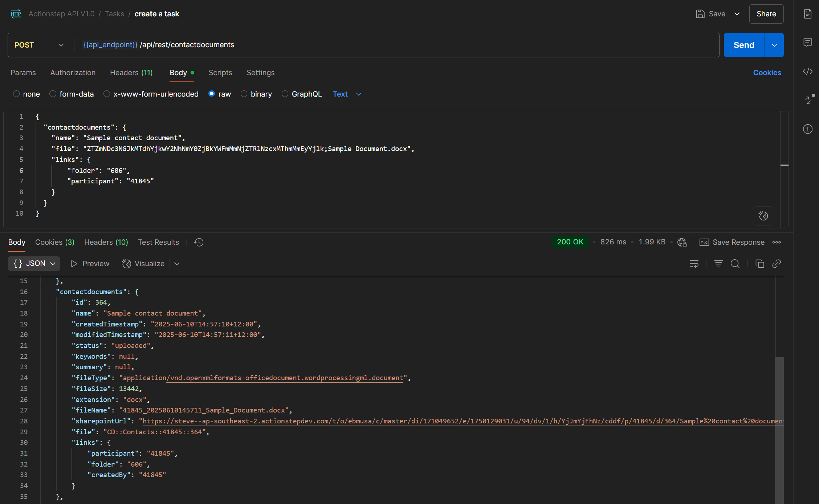Click the resize pane arrows icon
This screenshot has width=819, height=504.
coord(809,99)
